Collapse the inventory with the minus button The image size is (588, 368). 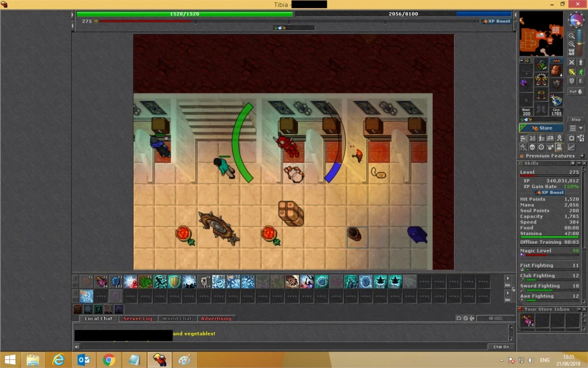point(522,60)
